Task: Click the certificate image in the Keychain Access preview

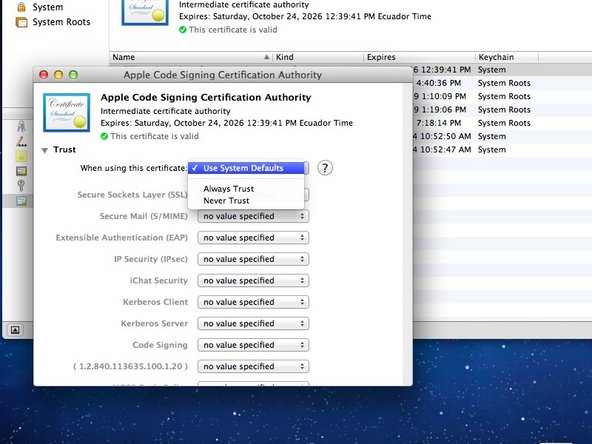Action: 145,12
